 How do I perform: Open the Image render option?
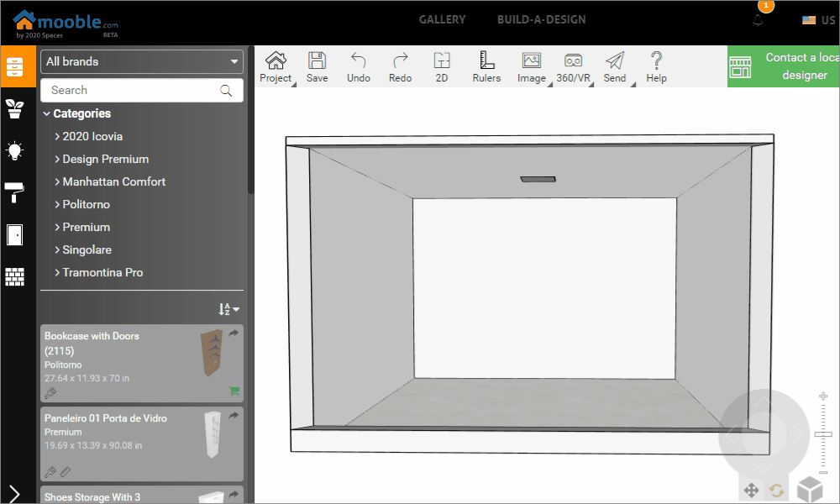tap(532, 67)
